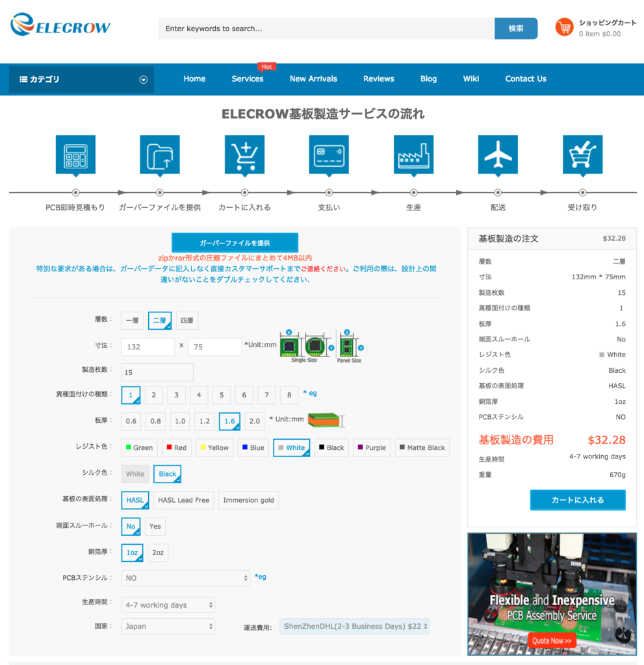Click the Panel Size diagram image
The width and height of the screenshot is (644, 665).
350,347
